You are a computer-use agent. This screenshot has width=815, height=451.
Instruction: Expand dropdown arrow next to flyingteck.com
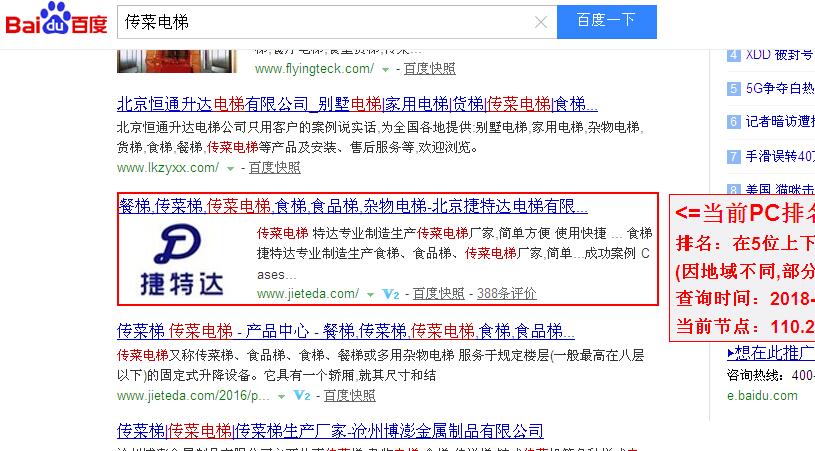pos(386,69)
